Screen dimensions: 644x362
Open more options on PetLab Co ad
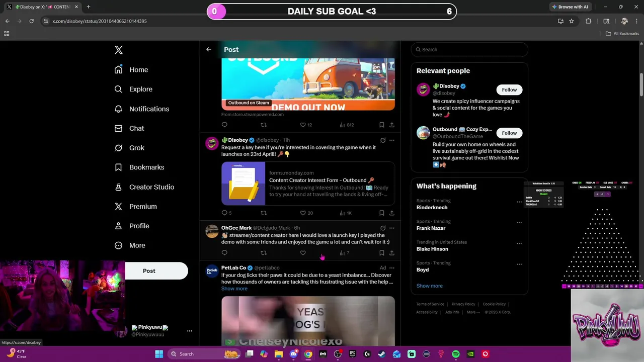click(x=392, y=268)
